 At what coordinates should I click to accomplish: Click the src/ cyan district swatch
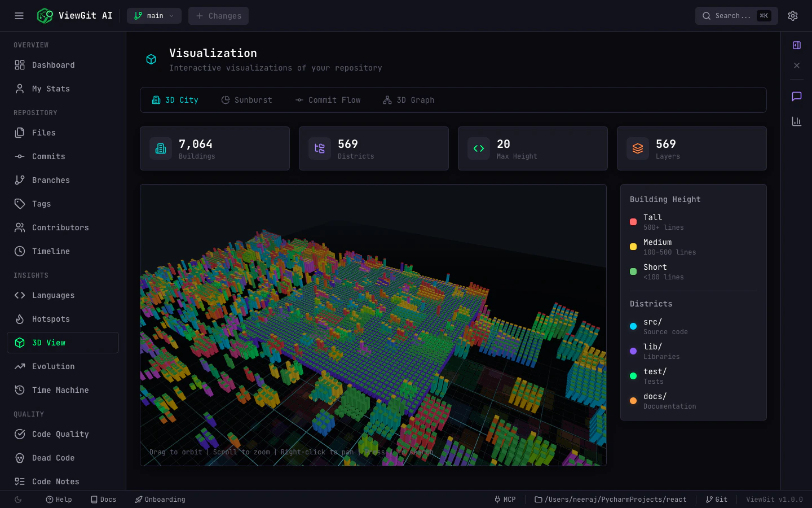[633, 326]
